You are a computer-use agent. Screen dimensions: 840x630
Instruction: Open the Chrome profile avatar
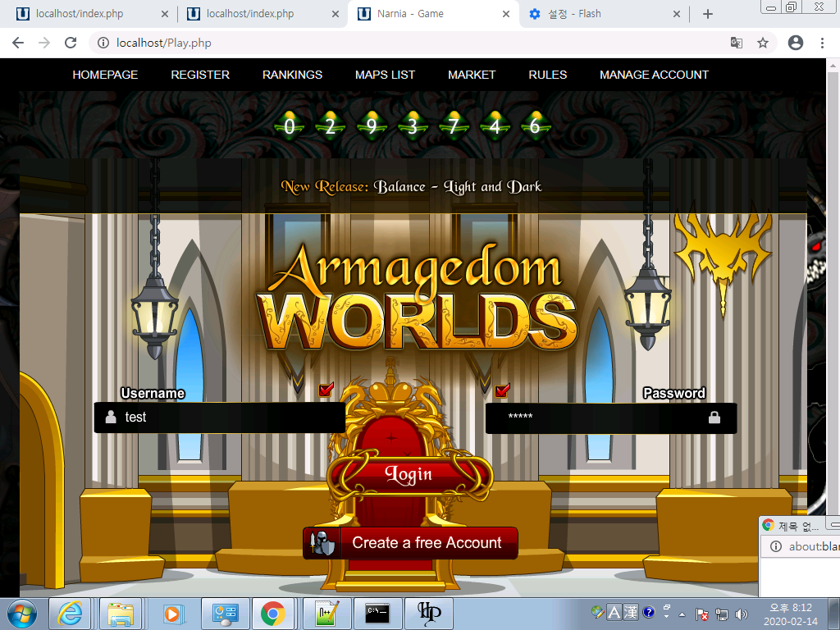pos(795,43)
